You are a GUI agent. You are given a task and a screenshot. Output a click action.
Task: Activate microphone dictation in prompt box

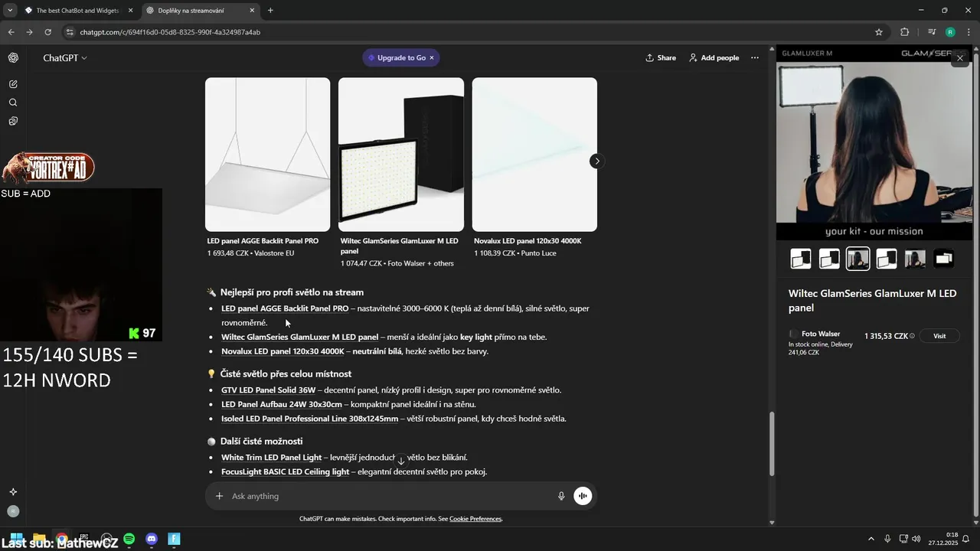(561, 496)
